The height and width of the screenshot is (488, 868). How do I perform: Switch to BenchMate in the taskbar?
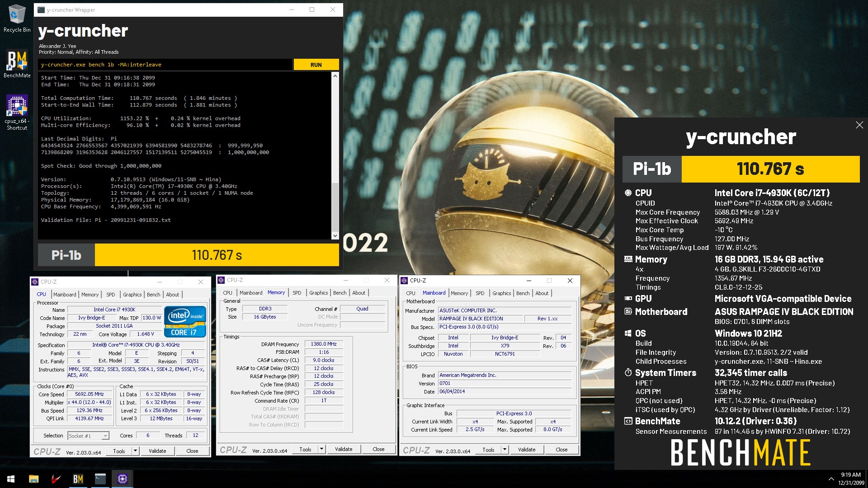pos(78,479)
